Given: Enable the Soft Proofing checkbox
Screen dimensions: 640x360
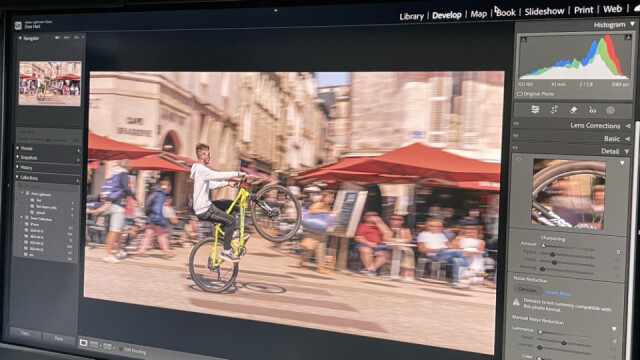Looking at the screenshot, I should [122, 349].
